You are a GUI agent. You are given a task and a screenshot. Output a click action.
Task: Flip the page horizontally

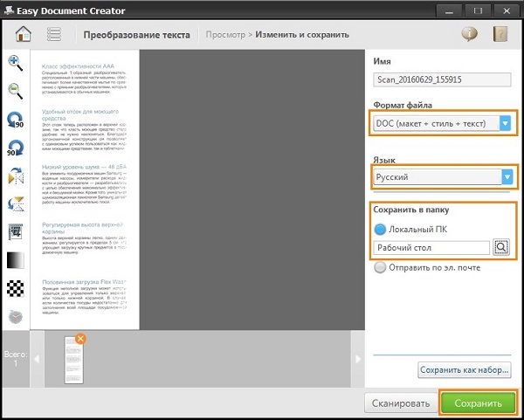16,176
